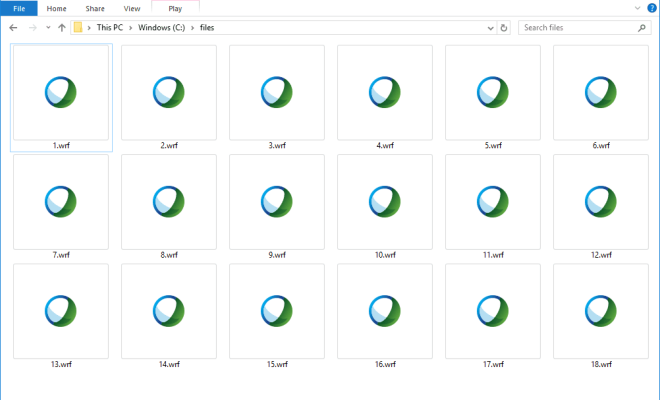The width and height of the screenshot is (660, 400).
Task: Select the 12.wrf file icon
Action: pyautogui.click(x=601, y=202)
